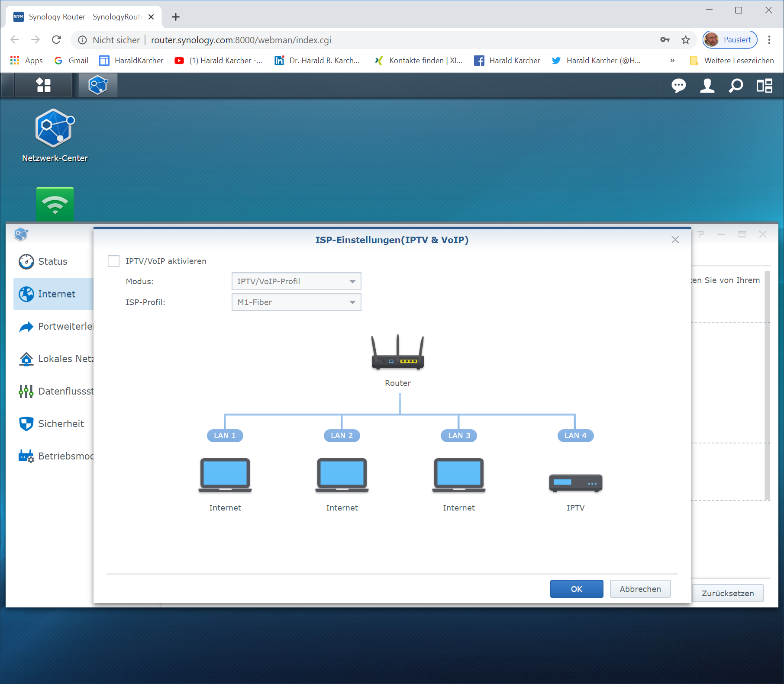Click the search magnifier icon in SRM
The image size is (784, 684).
click(x=736, y=86)
